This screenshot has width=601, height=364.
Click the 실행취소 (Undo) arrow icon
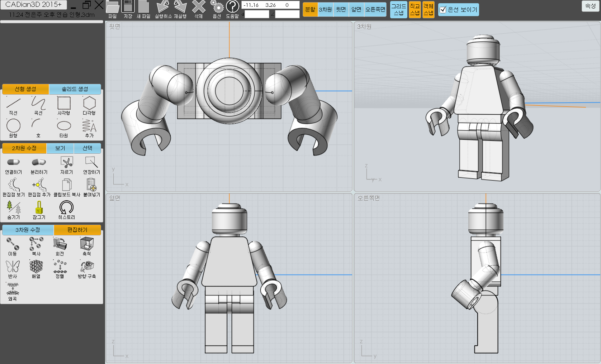pos(163,7)
